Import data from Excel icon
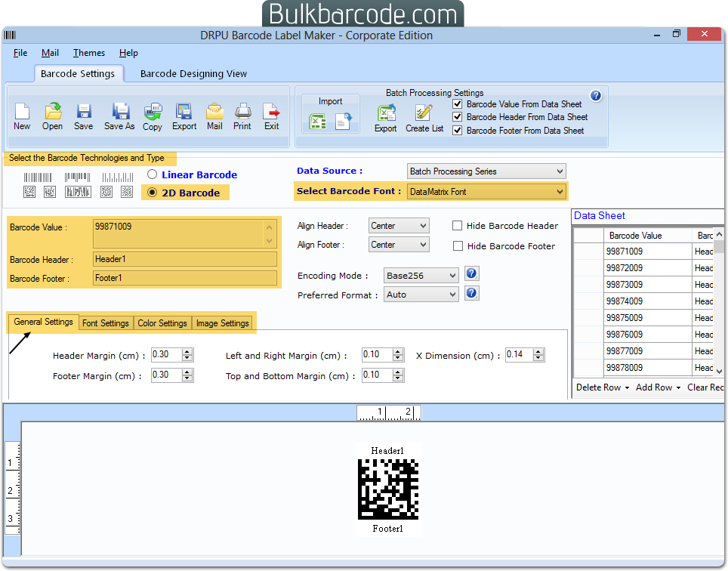The height and width of the screenshot is (571, 728). (x=318, y=122)
